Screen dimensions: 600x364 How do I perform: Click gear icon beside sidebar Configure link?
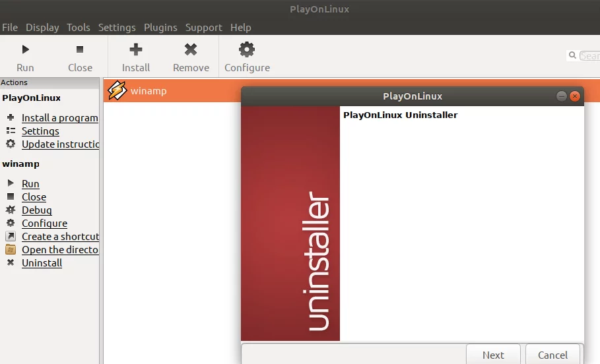(x=11, y=222)
